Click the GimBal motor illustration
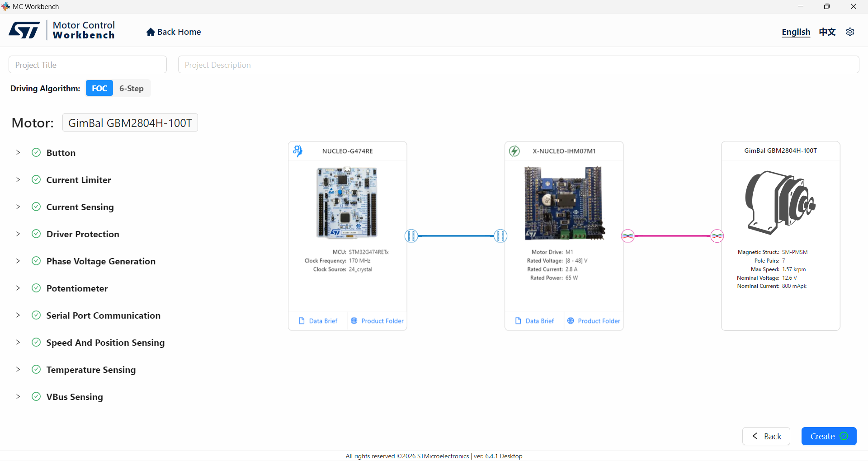Screen dimensions: 868x461 (x=780, y=202)
